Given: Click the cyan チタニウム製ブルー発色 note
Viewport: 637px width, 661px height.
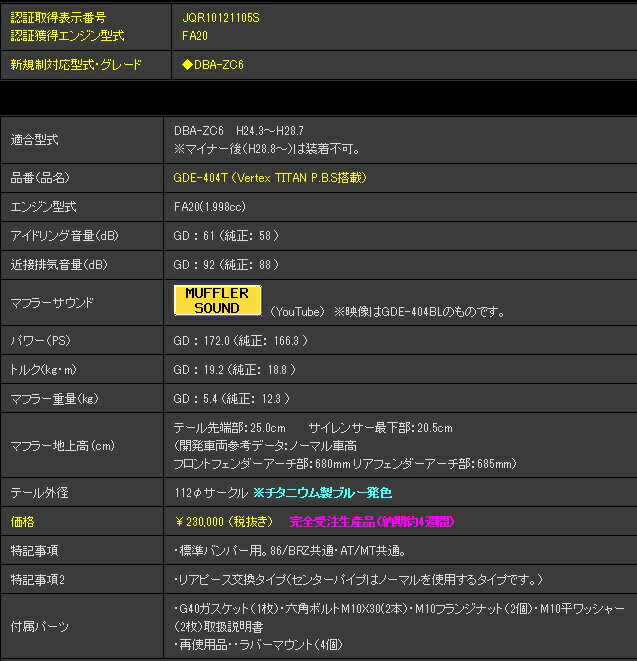Looking at the screenshot, I should click(x=322, y=493).
